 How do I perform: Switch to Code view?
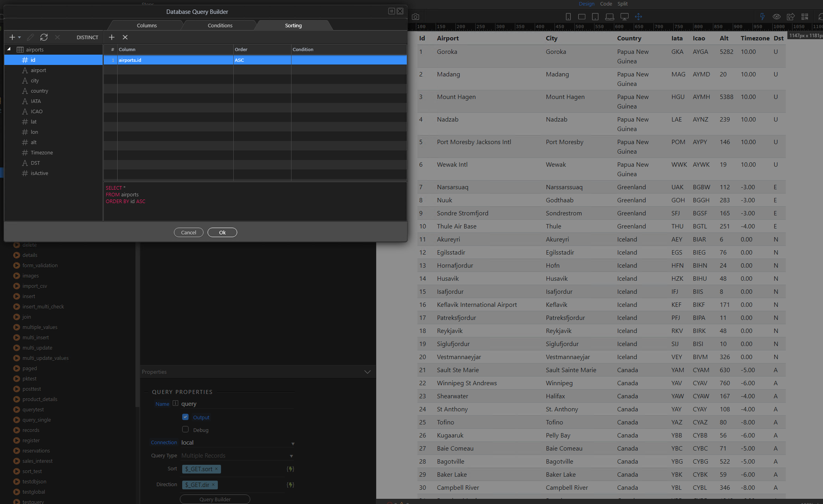(606, 4)
